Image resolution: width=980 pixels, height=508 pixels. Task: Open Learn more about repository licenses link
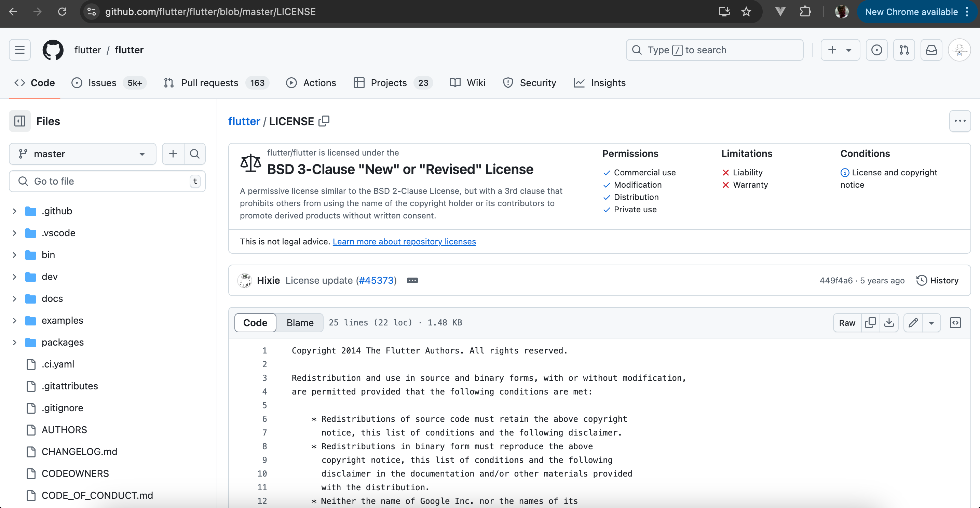click(x=404, y=241)
